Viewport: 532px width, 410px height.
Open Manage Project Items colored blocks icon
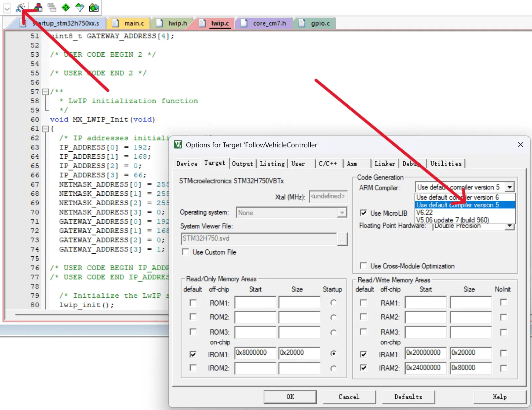click(38, 7)
